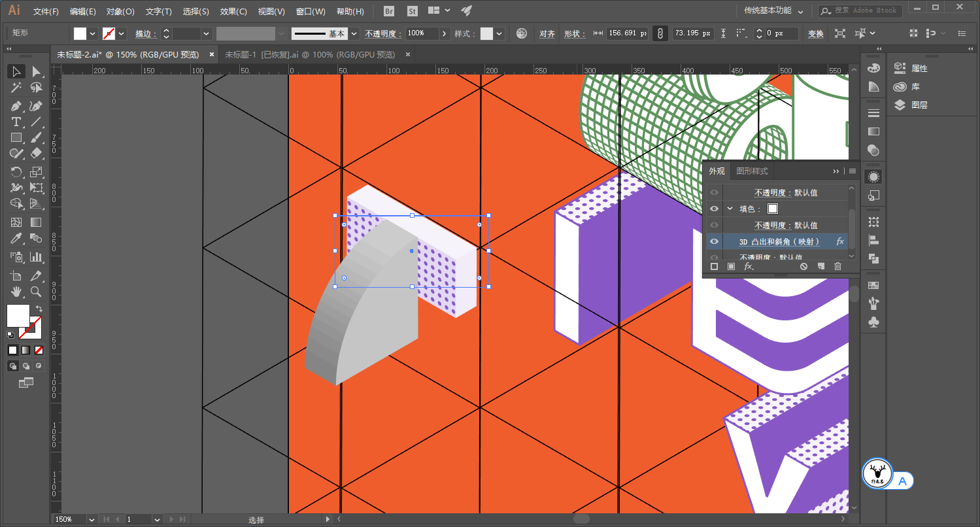Select the Direct Selection tool
Image resolution: width=980 pixels, height=527 pixels.
[x=36, y=71]
